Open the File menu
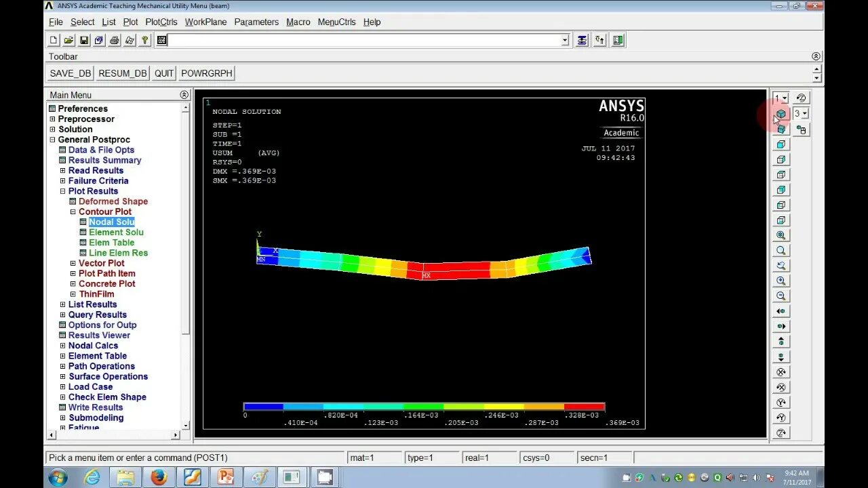Image resolution: width=868 pixels, height=488 pixels. pyautogui.click(x=56, y=22)
